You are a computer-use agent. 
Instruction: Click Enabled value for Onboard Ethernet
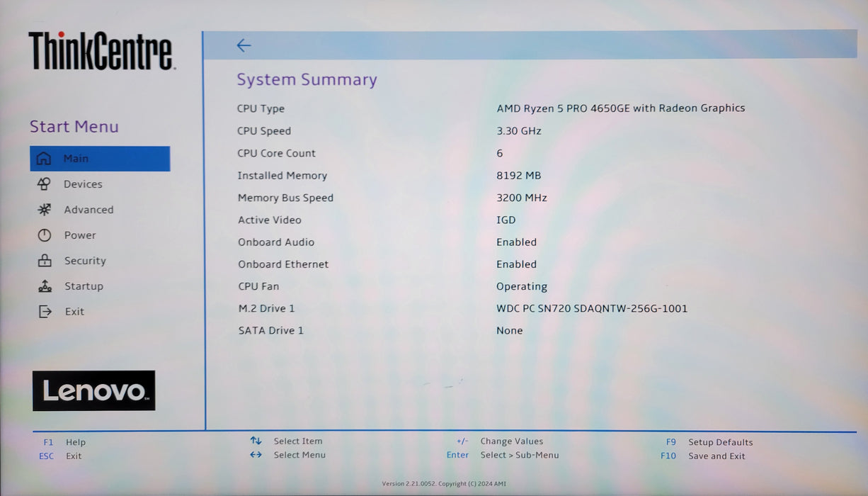pos(517,264)
